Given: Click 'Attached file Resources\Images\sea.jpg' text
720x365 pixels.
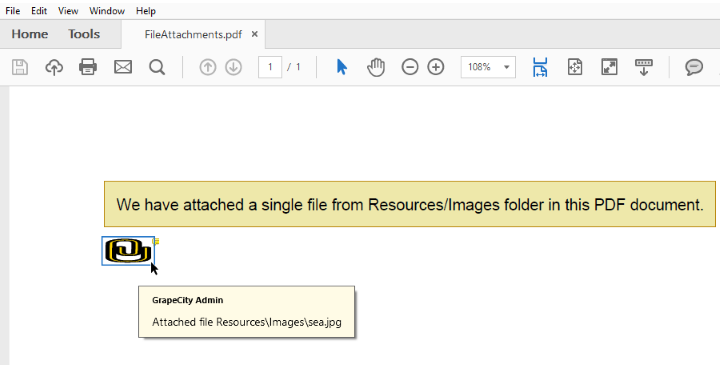Looking at the screenshot, I should pyautogui.click(x=247, y=322).
